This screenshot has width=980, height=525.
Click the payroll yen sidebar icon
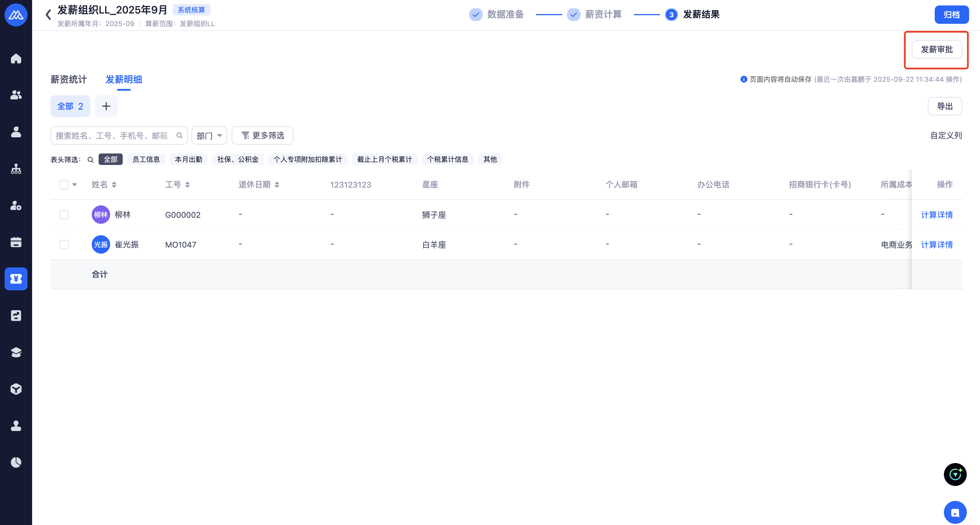(16, 279)
